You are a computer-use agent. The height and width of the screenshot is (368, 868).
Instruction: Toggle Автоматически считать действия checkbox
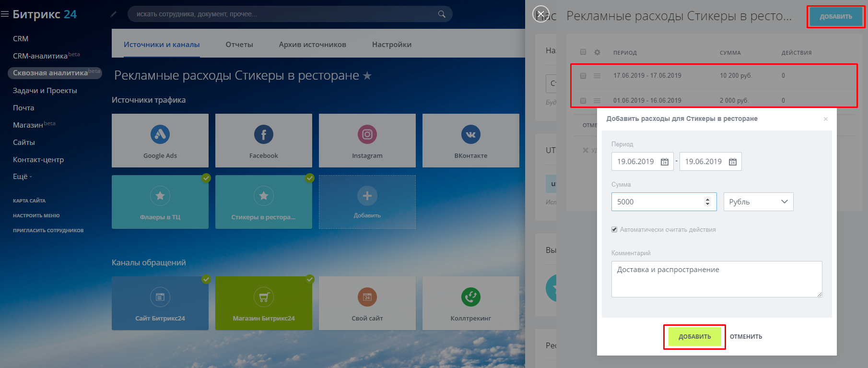(614, 230)
